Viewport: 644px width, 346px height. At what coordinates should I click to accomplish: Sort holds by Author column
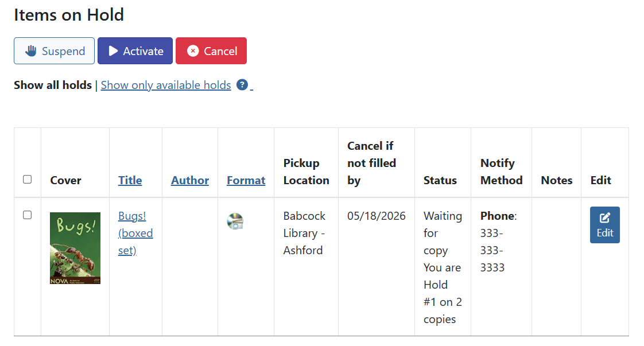(x=189, y=180)
